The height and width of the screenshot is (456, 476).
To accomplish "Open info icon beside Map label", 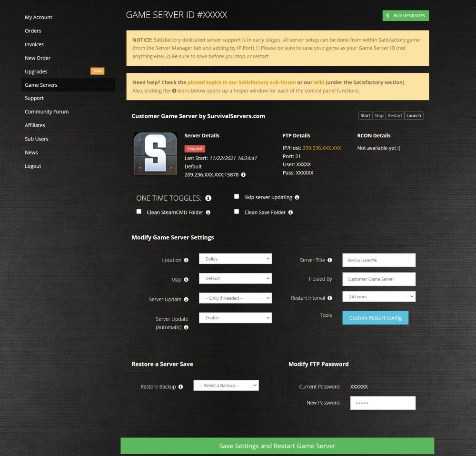I will point(186,280).
